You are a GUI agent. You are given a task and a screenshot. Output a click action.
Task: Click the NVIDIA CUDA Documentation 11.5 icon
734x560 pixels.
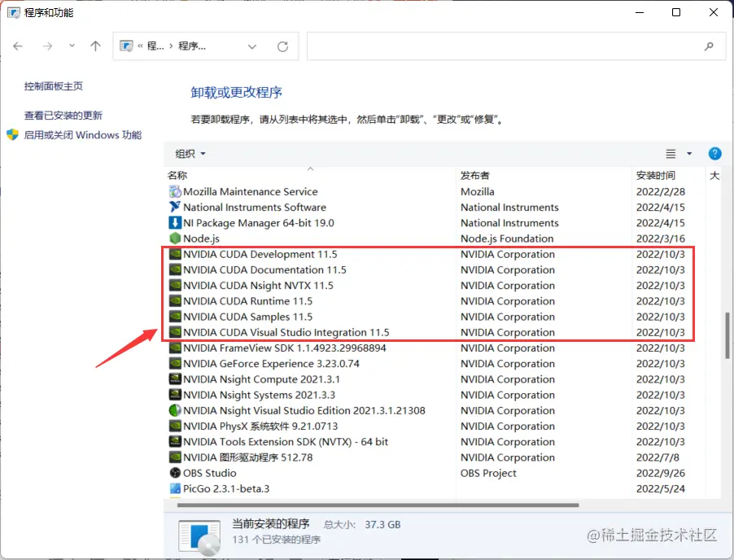point(175,269)
